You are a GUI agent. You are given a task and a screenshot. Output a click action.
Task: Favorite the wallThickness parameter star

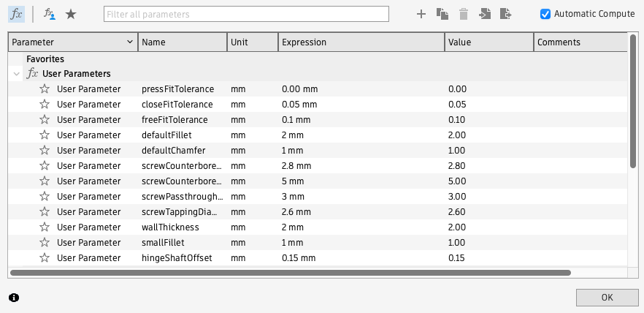point(45,227)
